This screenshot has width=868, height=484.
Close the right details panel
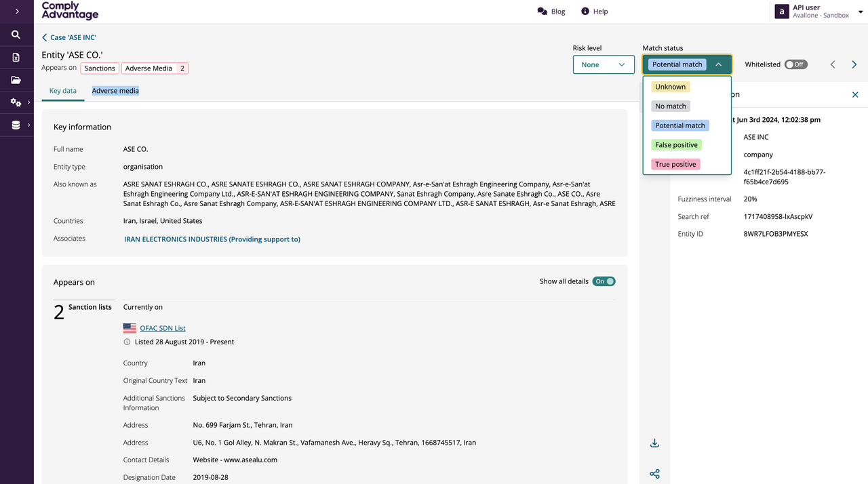(855, 95)
